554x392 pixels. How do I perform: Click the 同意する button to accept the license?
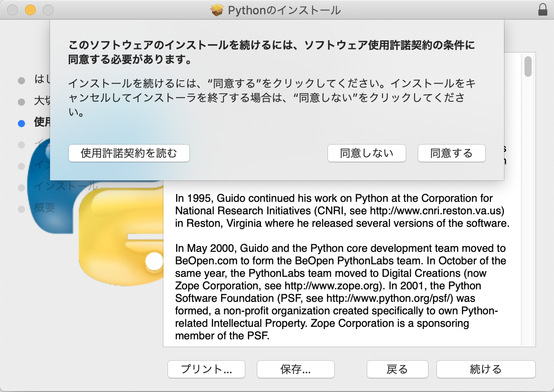coord(451,153)
